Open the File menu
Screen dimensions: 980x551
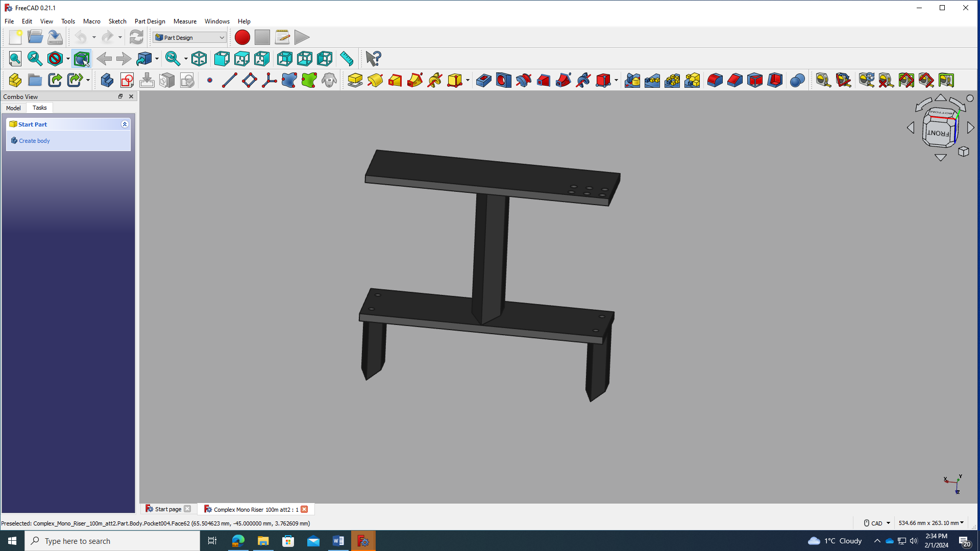click(x=9, y=21)
